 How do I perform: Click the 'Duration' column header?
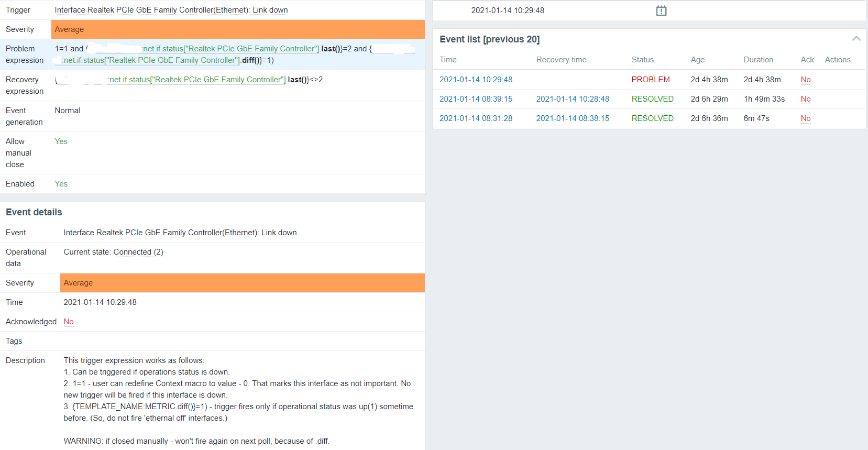(x=759, y=60)
